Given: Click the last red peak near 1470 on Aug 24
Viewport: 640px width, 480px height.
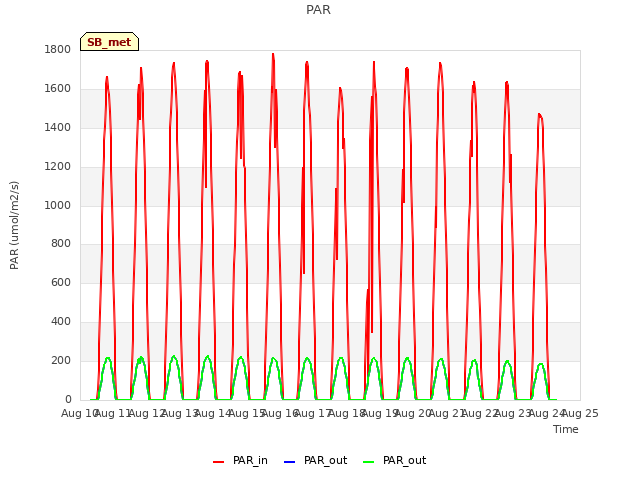Looking at the screenshot, I should (539, 115).
